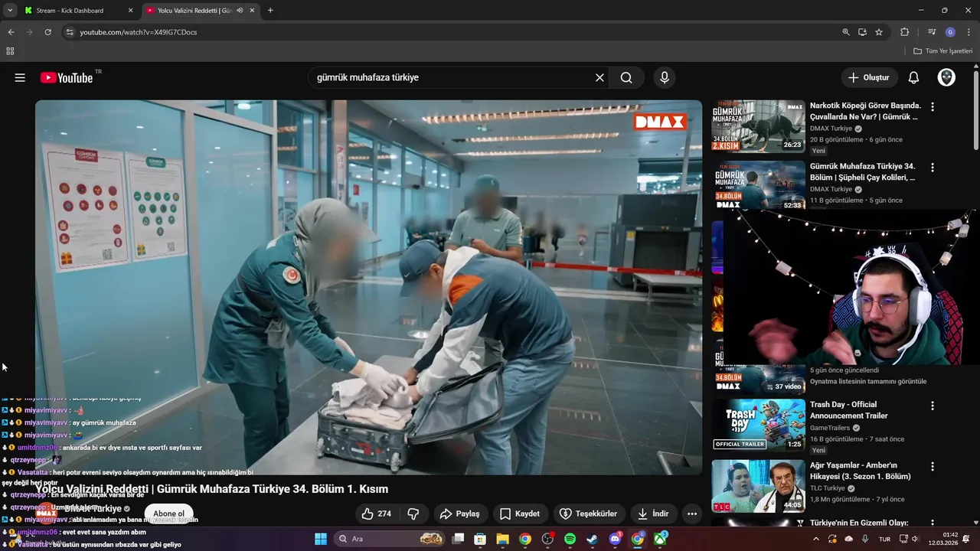Open Trash Day Official Announcement Trailer title

848,410
